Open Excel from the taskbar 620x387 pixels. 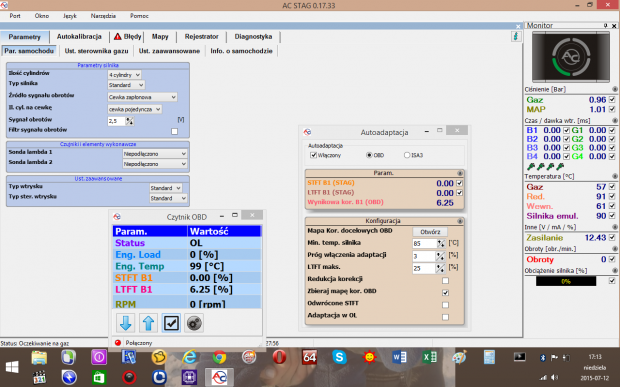[x=429, y=357]
